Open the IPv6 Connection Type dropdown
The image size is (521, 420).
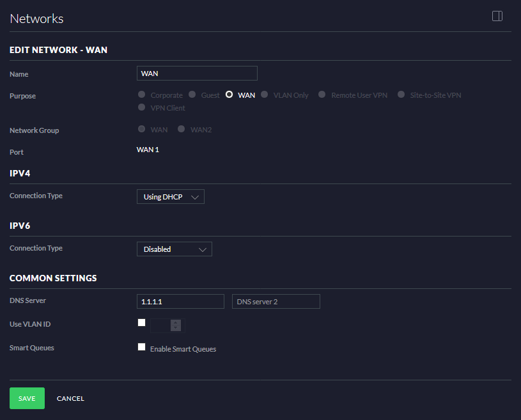(x=174, y=249)
